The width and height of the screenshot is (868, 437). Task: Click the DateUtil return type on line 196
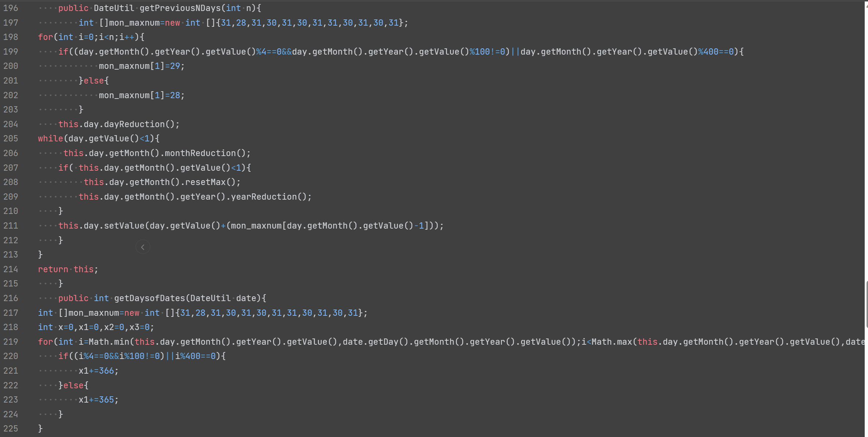114,8
